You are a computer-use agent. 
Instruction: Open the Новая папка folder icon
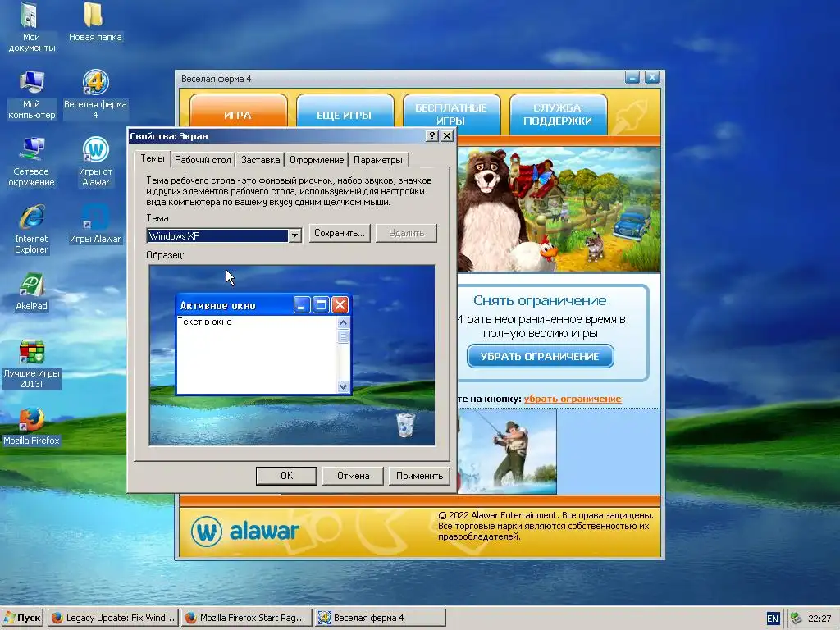[x=95, y=22]
